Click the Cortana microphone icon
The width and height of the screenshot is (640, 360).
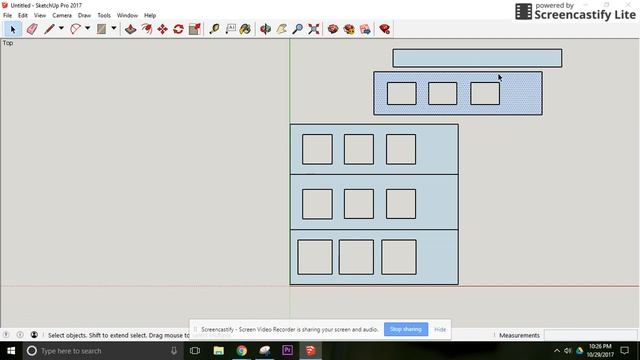coord(174,351)
